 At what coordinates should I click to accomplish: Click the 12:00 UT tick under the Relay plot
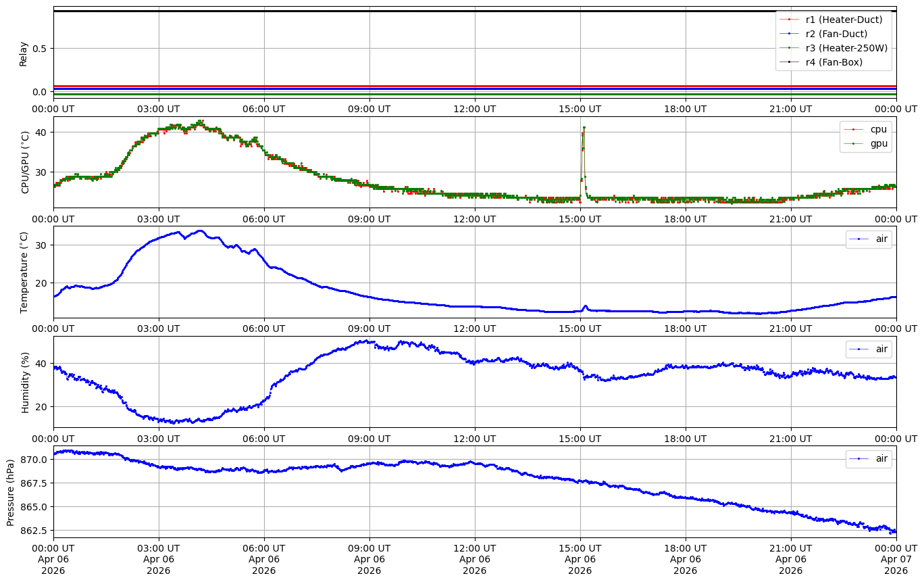(x=475, y=109)
